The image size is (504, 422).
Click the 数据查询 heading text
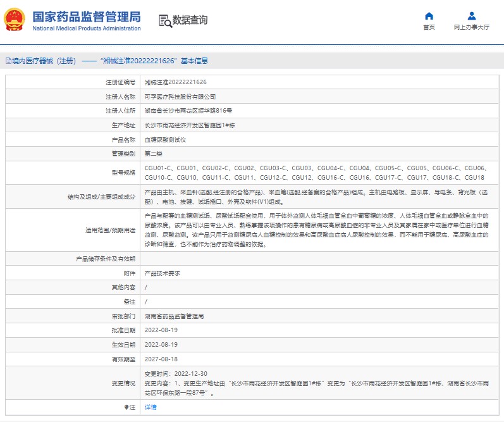190,20
